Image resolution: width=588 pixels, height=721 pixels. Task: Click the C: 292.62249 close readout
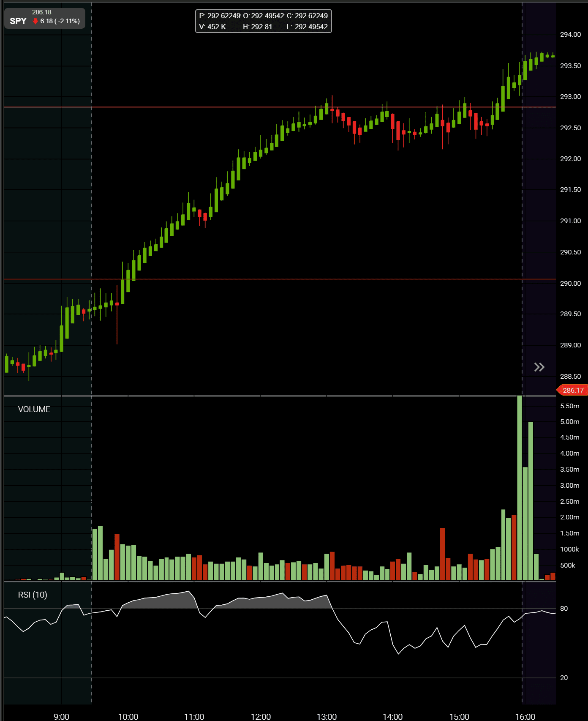[308, 16]
